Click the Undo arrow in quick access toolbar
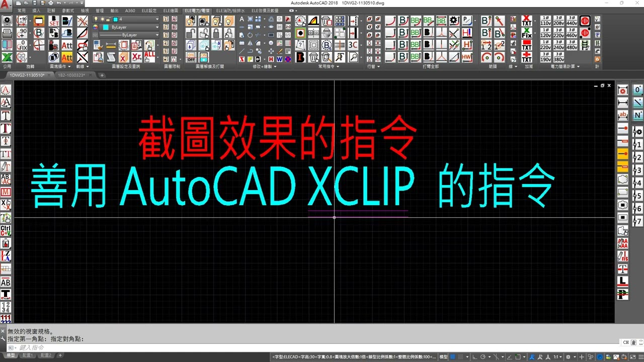 point(59,3)
